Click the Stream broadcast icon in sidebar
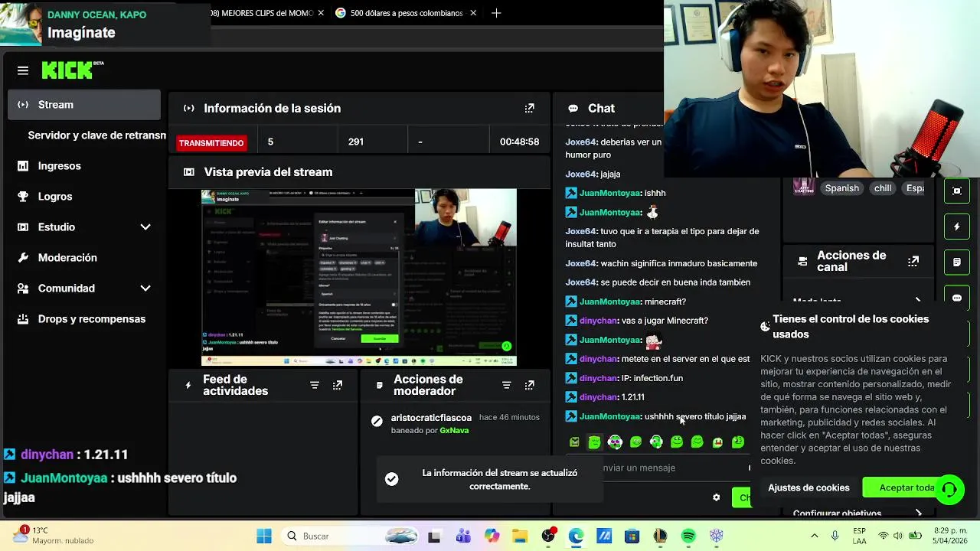980x551 pixels. [23, 105]
